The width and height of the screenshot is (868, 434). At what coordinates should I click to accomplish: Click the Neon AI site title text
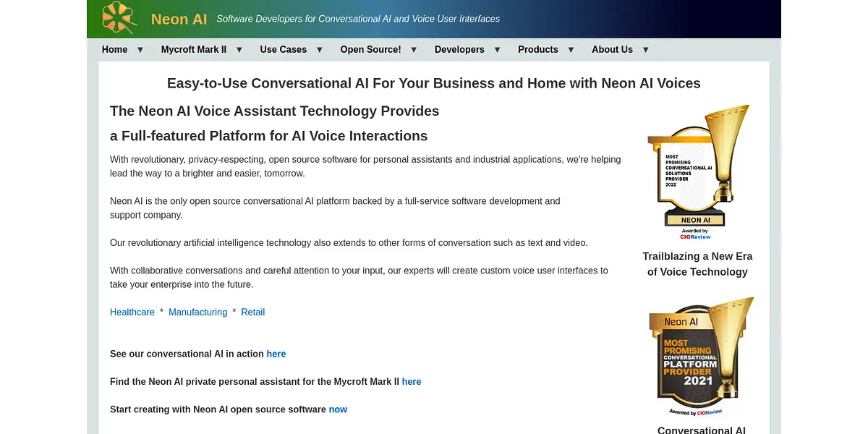pos(179,20)
